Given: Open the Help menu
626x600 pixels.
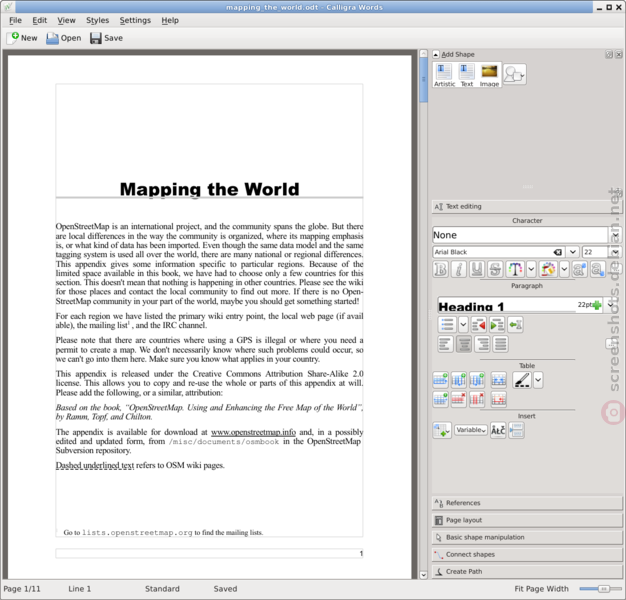Looking at the screenshot, I should click(x=170, y=20).
